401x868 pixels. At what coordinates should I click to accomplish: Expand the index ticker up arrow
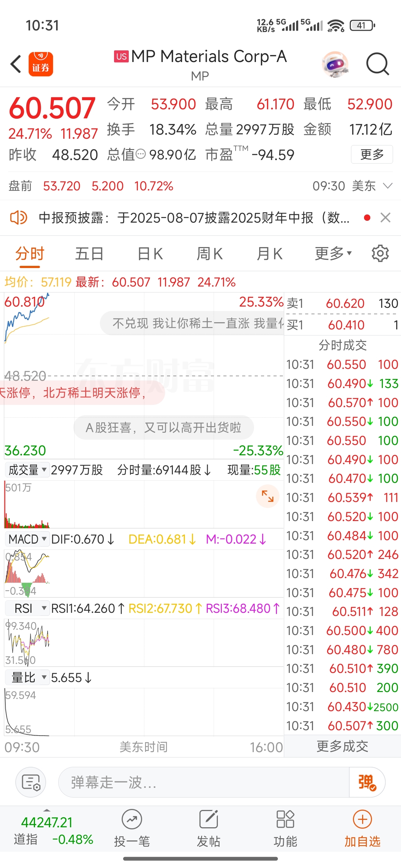(x=47, y=810)
